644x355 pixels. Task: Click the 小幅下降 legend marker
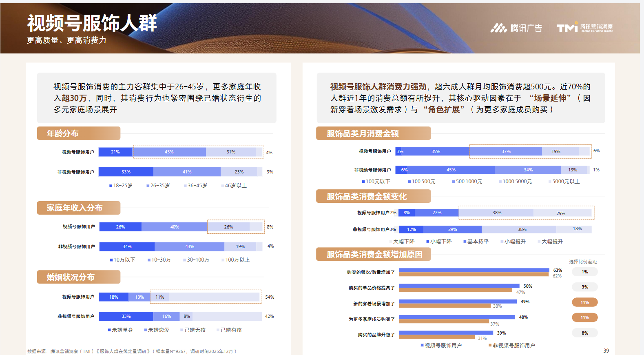tap(427, 242)
